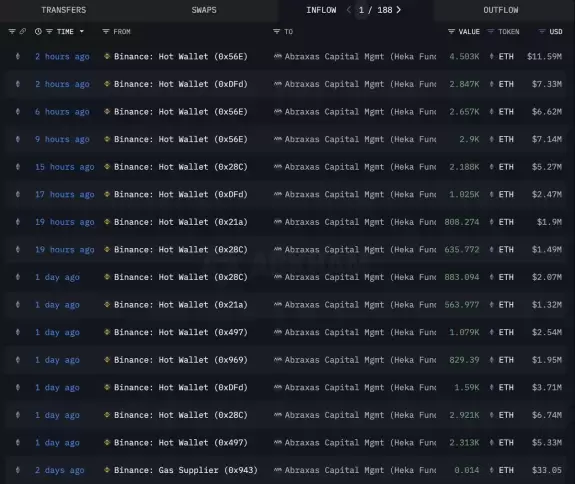
Task: Click Abraxas logo in $2.47M row
Action: click(x=278, y=194)
